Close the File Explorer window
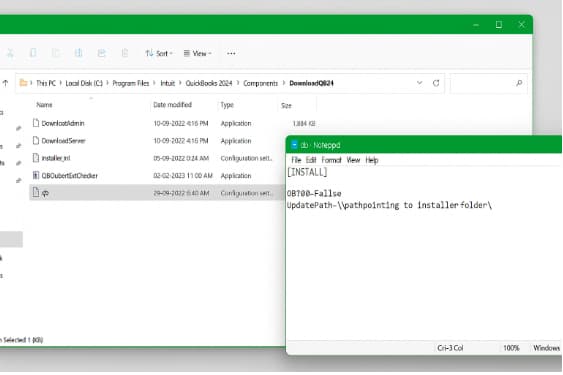Image resolution: width=563 pixels, height=375 pixels. coord(522,24)
